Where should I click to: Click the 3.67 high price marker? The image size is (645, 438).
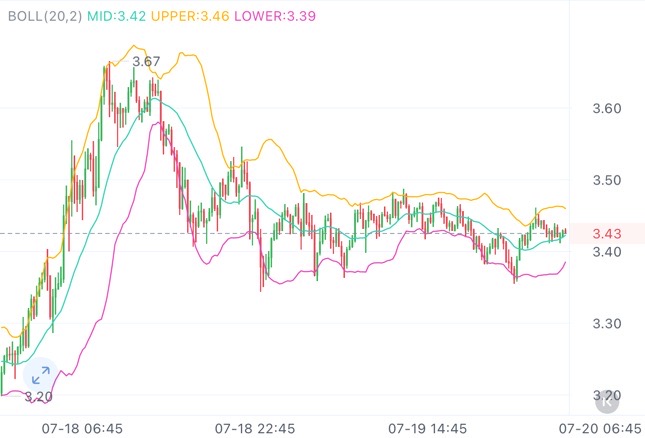pos(146,62)
